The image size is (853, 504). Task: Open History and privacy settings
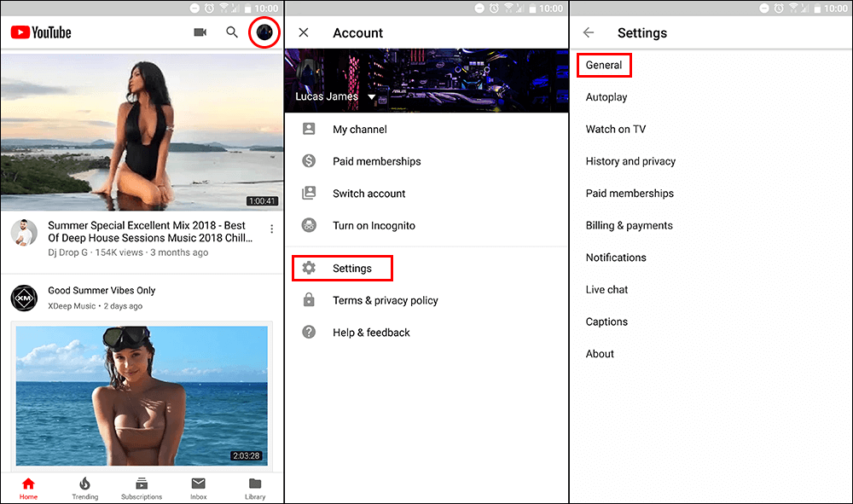point(630,161)
